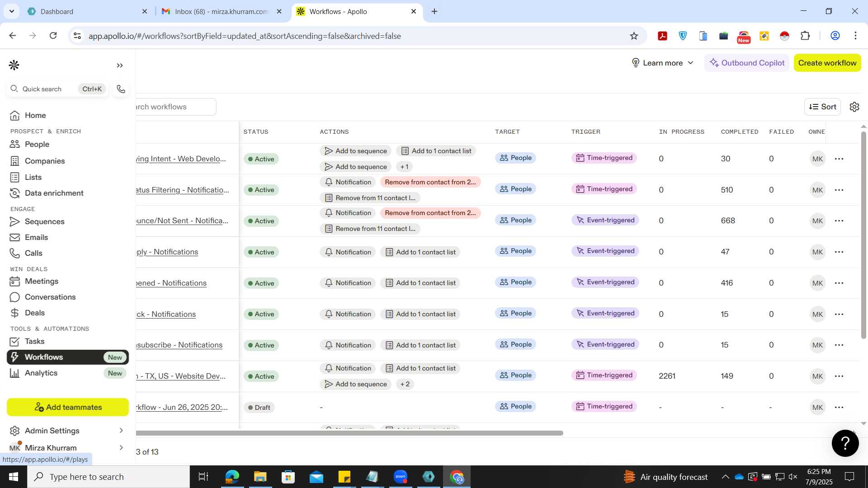The image size is (868, 488).
Task: Open File Explorer from taskbar
Action: pyautogui.click(x=260, y=477)
